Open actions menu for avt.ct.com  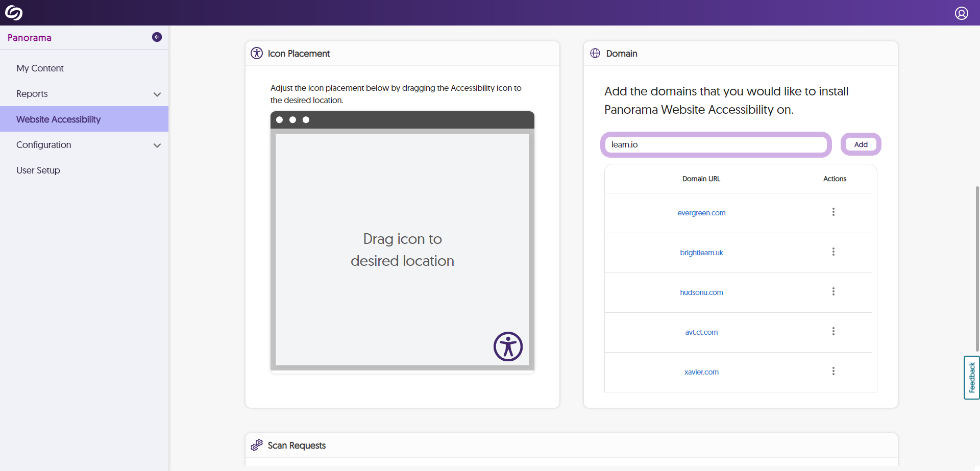[x=834, y=331]
